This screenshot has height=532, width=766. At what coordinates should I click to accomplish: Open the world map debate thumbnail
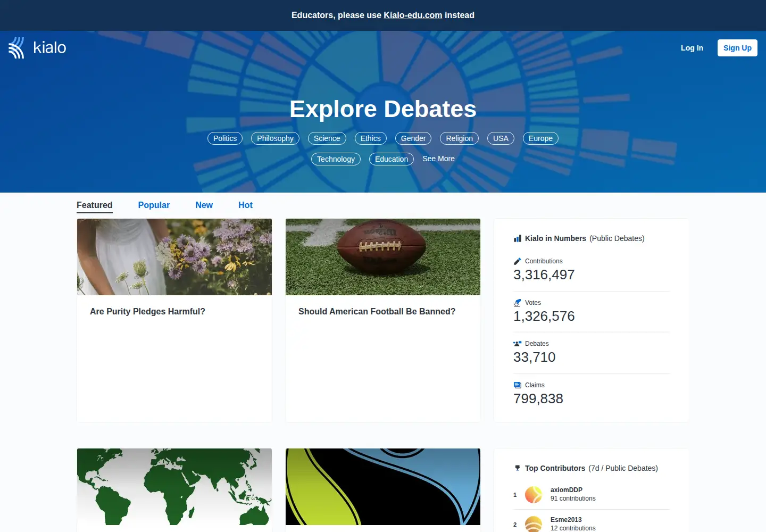tap(174, 487)
